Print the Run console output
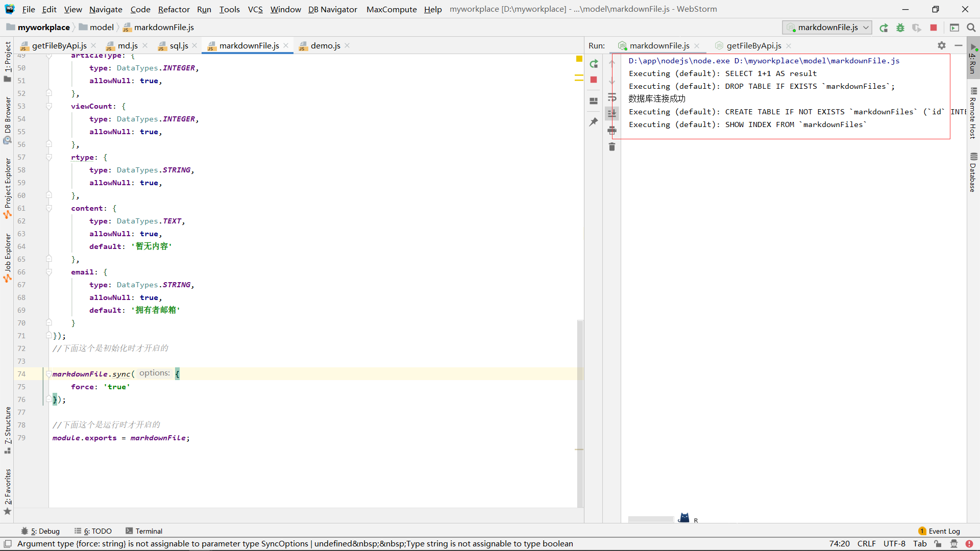 pos(612,131)
